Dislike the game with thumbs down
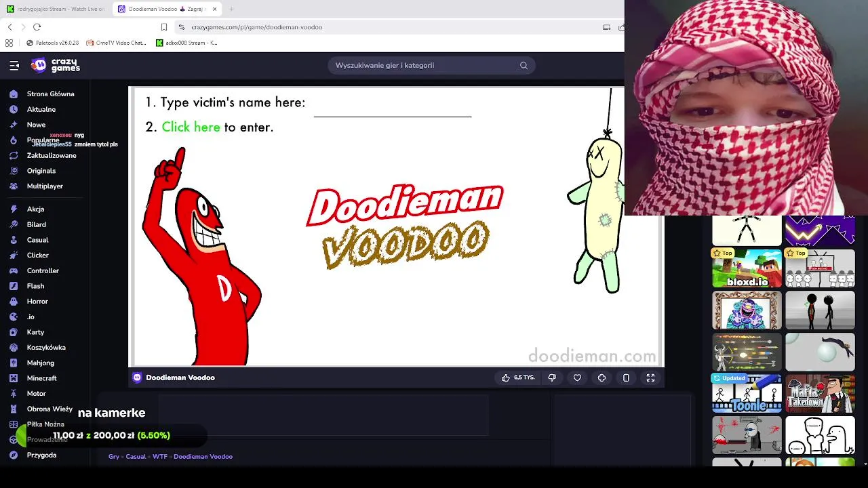 [x=552, y=378]
